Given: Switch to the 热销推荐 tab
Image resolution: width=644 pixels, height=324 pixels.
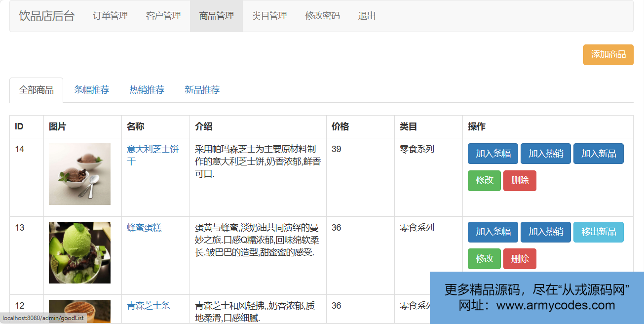Looking at the screenshot, I should [x=147, y=90].
